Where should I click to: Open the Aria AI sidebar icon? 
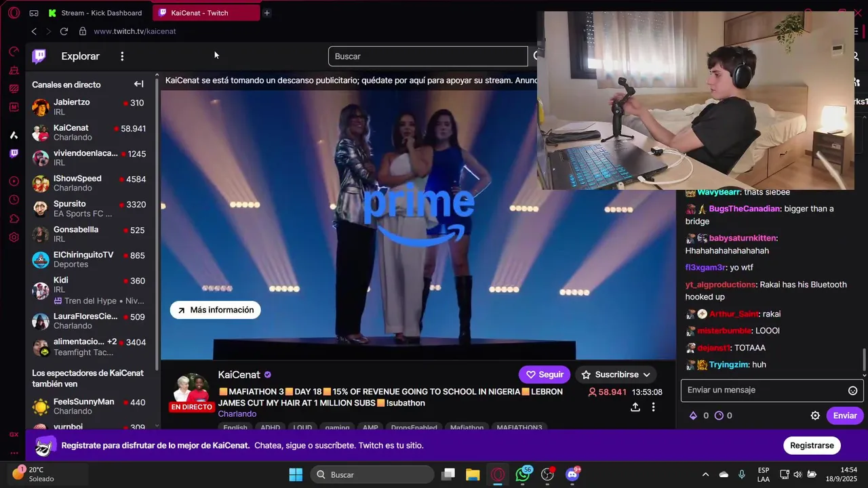tap(14, 135)
